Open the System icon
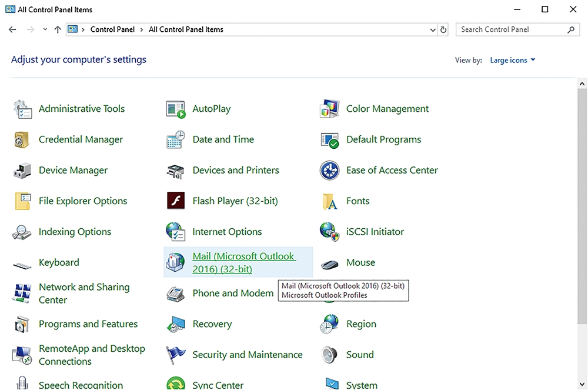The height and width of the screenshot is (390, 588). [330, 384]
